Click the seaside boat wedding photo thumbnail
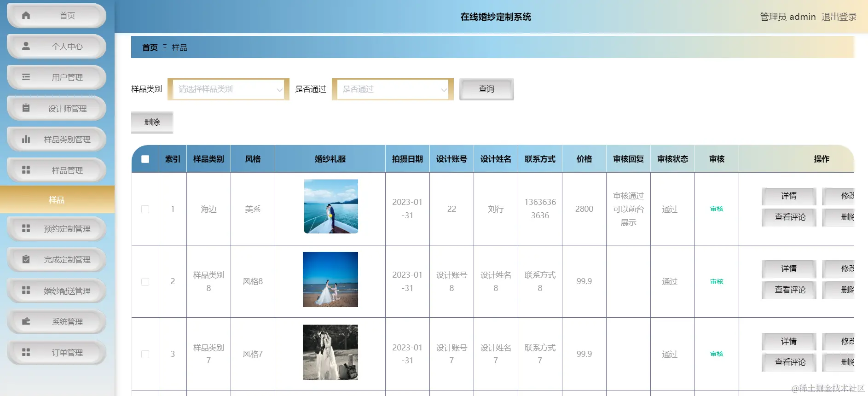 point(331,206)
